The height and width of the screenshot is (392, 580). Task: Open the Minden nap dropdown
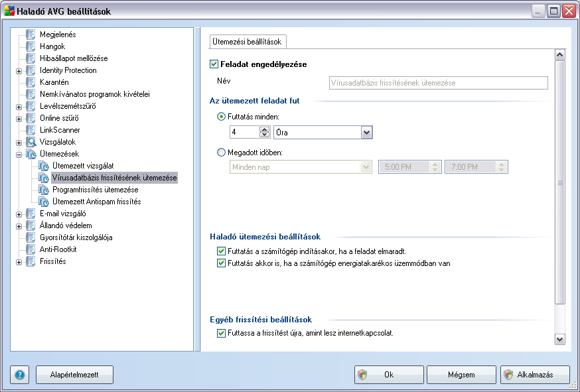point(366,167)
